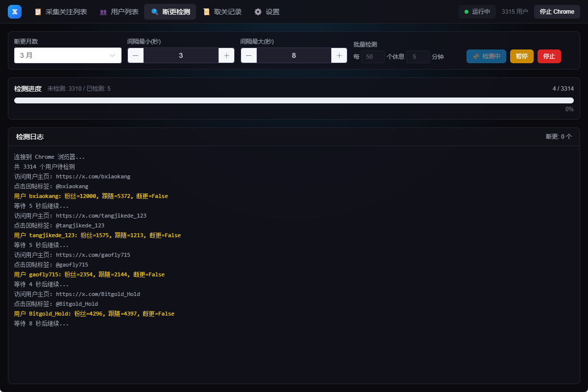Increase the 间隔最大 value with plus
This screenshot has height=392, width=588.
[x=339, y=55]
